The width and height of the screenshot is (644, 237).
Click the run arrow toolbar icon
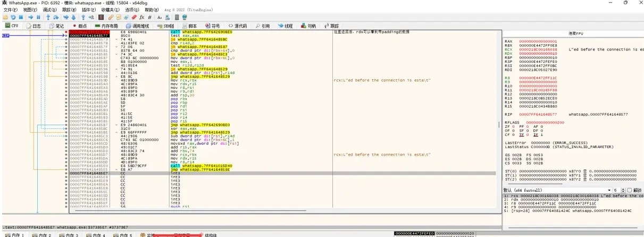(x=31, y=17)
